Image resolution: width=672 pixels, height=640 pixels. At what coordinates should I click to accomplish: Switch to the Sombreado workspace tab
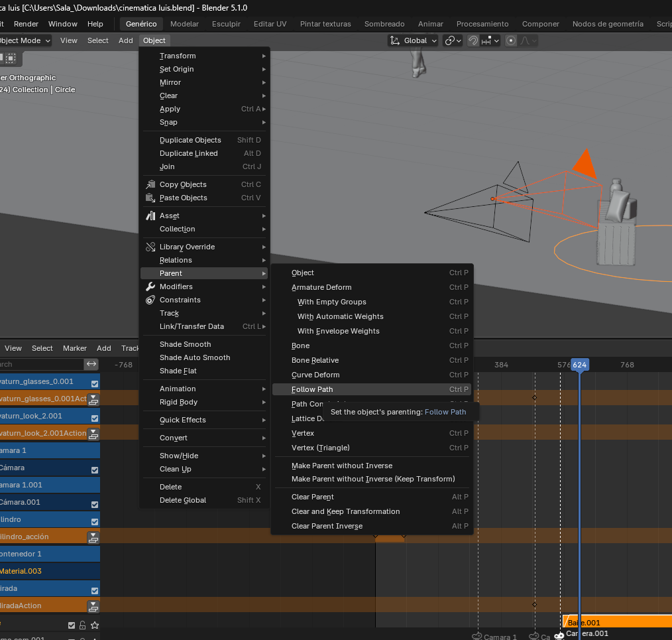(384, 24)
